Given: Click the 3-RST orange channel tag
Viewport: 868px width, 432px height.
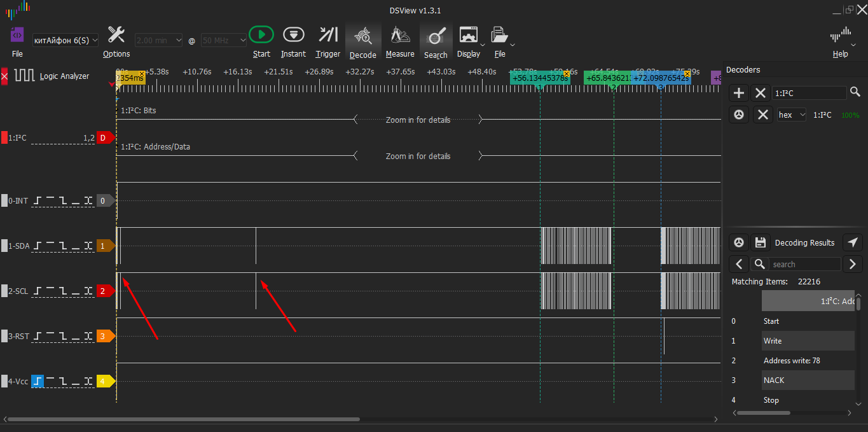Looking at the screenshot, I should (105, 336).
